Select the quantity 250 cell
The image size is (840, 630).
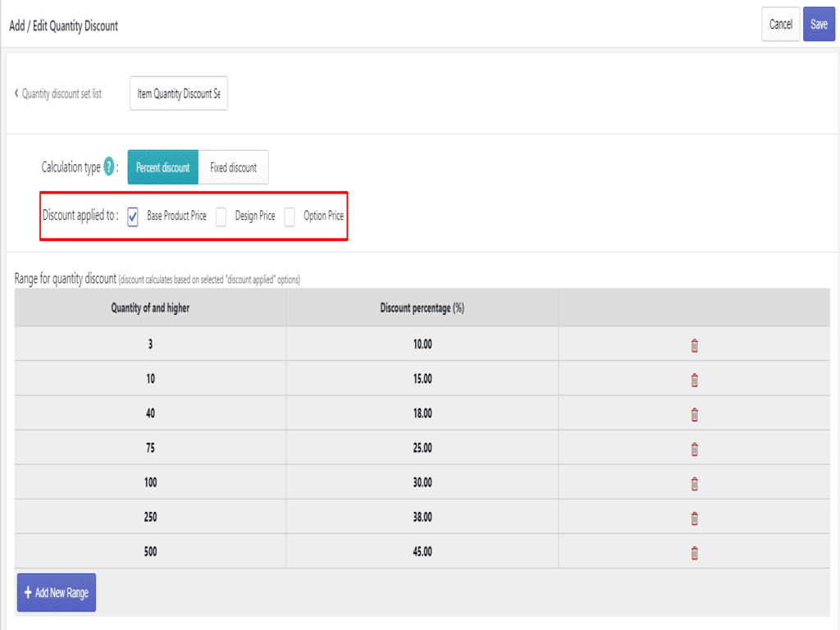150,518
